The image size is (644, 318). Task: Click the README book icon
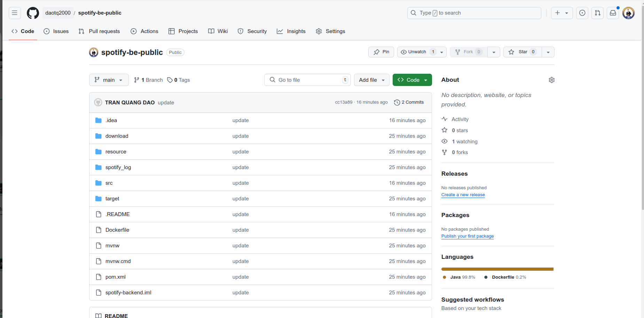coord(99,316)
